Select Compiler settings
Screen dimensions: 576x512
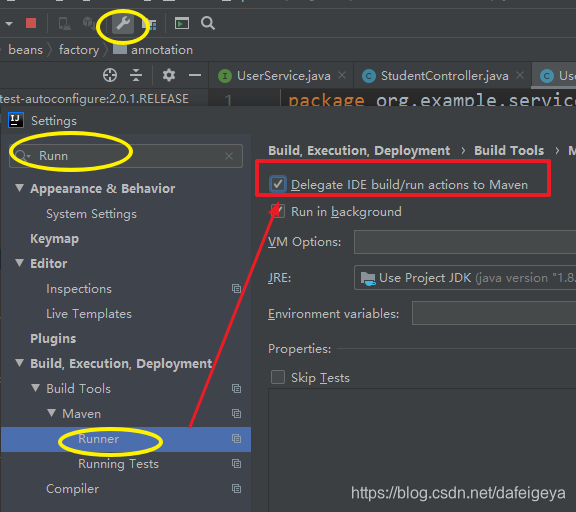tap(72, 489)
